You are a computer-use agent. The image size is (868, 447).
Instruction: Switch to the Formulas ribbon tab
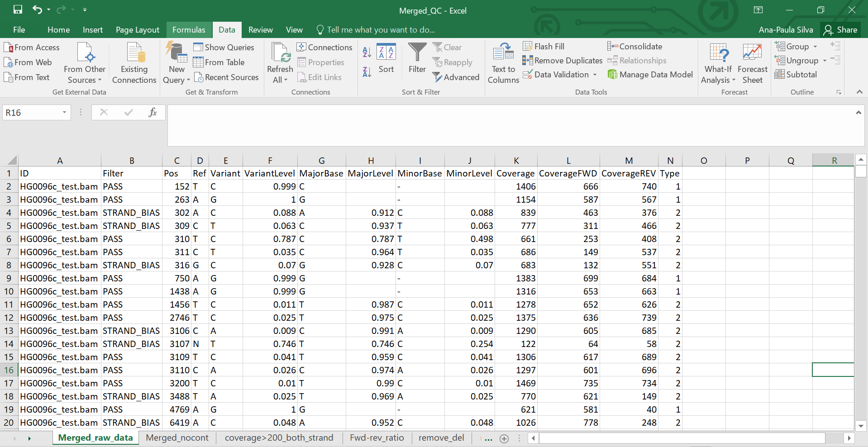coord(189,30)
